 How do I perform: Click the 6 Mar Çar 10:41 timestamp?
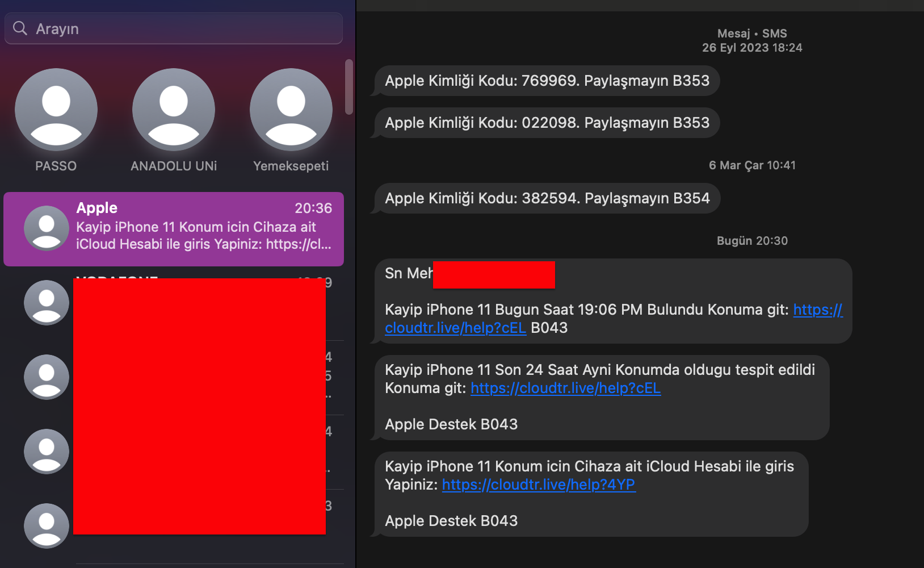click(752, 165)
